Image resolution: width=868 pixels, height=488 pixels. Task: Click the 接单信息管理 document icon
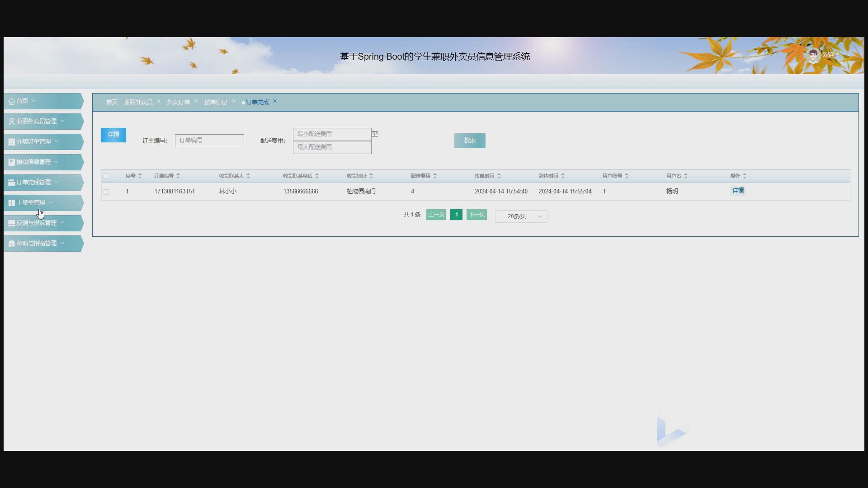11,162
